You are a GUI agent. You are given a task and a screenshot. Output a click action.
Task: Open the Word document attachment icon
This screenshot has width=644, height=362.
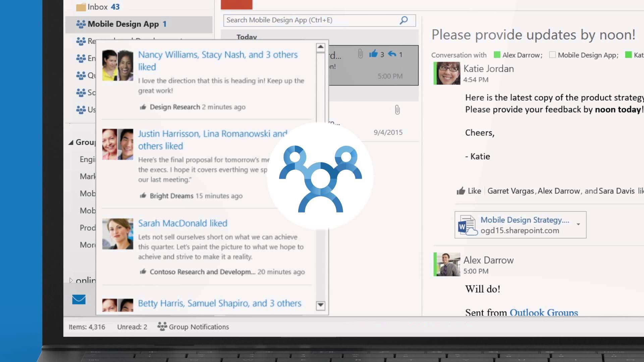(x=467, y=225)
